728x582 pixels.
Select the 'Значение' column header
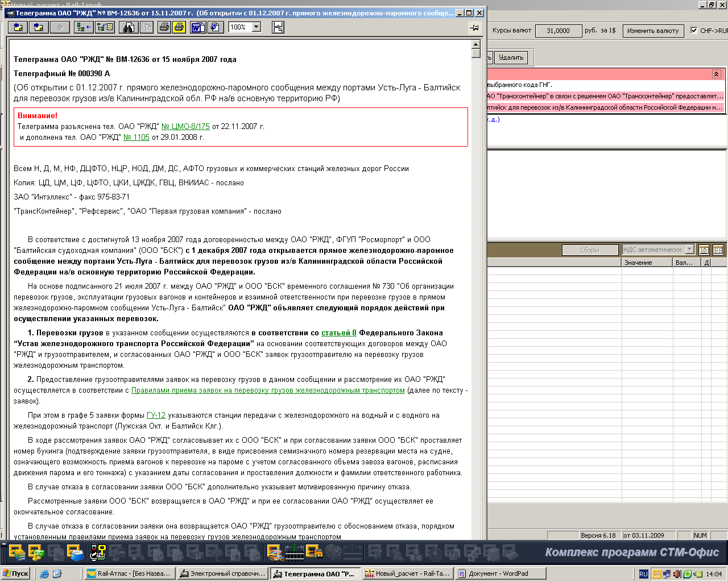tap(648, 263)
